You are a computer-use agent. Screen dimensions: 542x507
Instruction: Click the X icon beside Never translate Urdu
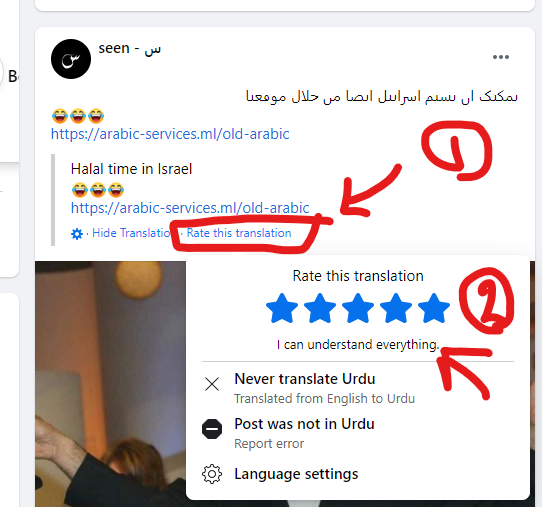click(212, 384)
